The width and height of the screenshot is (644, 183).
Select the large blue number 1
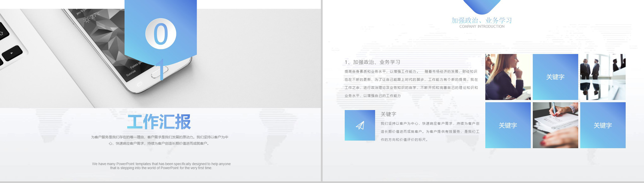tap(161, 69)
